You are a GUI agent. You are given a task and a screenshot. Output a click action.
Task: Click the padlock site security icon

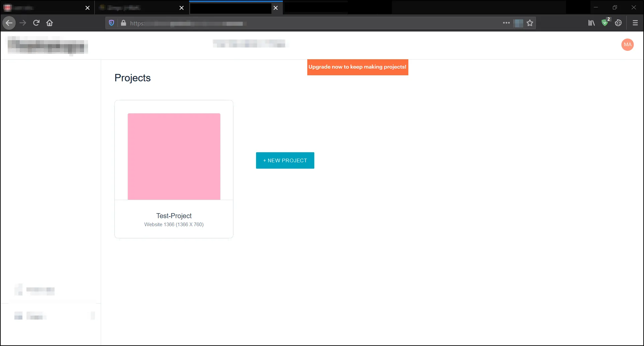click(x=124, y=23)
